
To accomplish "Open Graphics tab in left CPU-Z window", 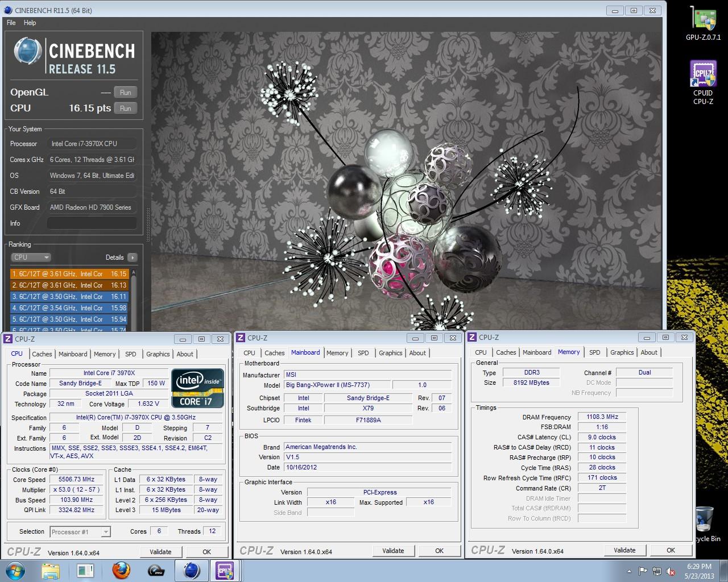I will (x=158, y=354).
